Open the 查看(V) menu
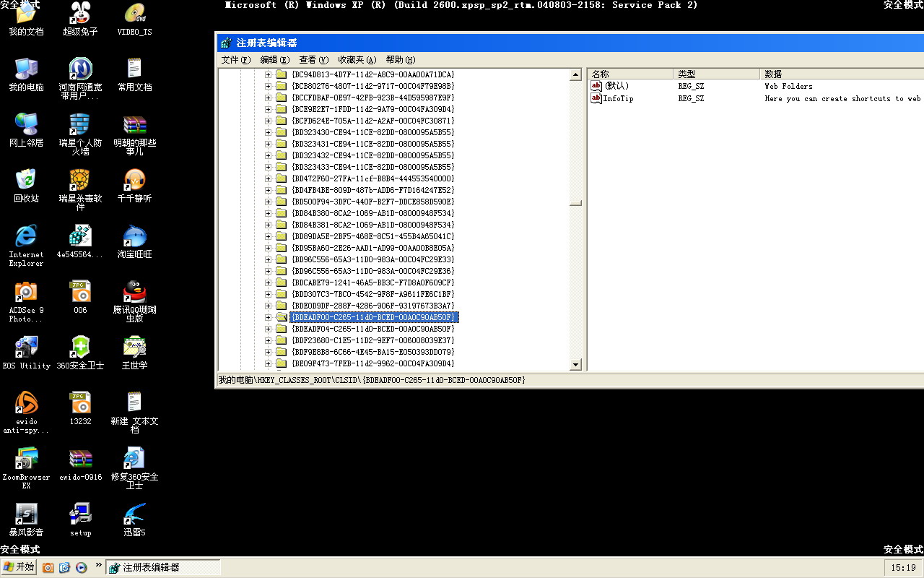This screenshot has height=578, width=924. click(x=314, y=60)
